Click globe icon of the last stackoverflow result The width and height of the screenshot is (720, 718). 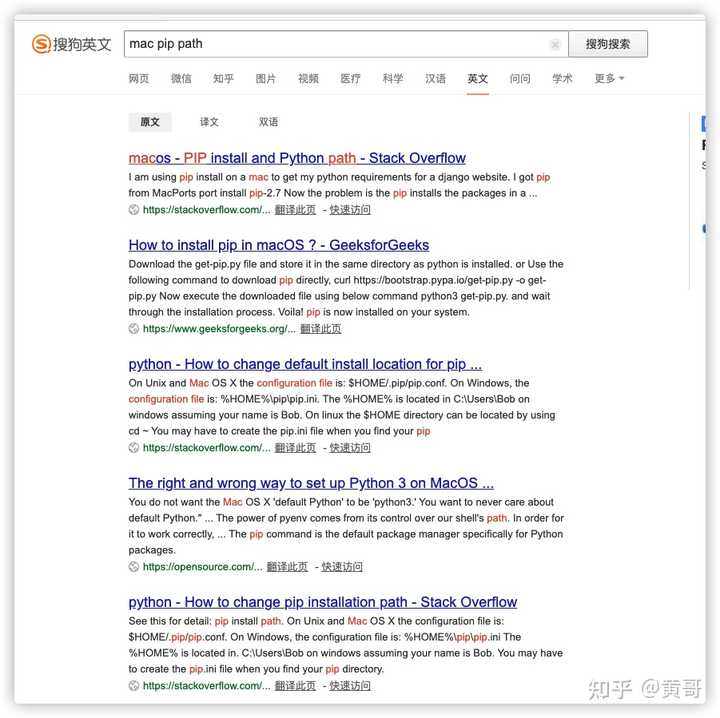[134, 685]
